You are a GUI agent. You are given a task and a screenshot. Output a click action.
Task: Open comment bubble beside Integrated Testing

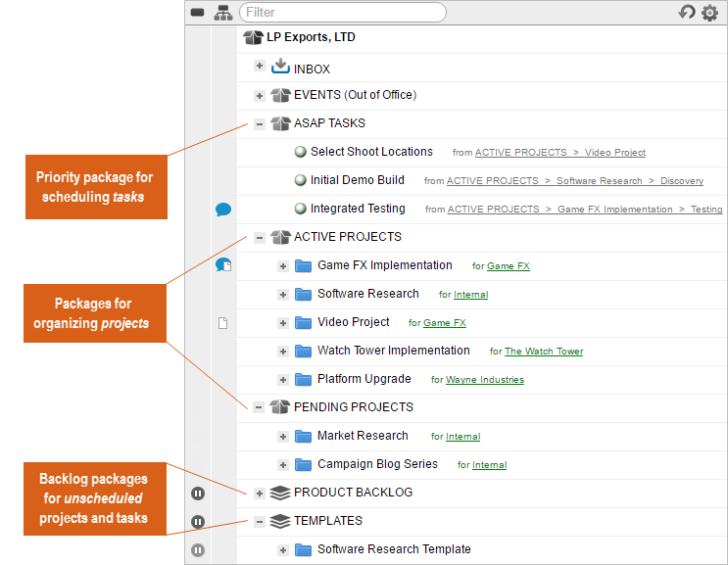[x=223, y=209]
